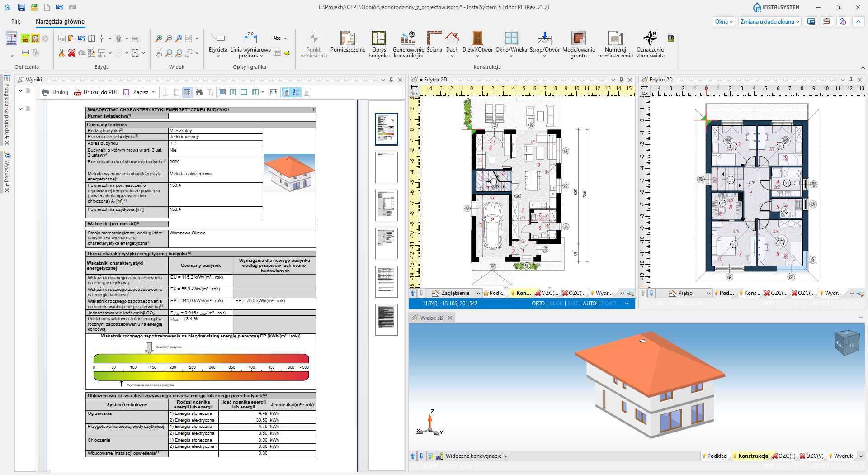Open Zmiana układu ekranu dropdown

(x=770, y=22)
